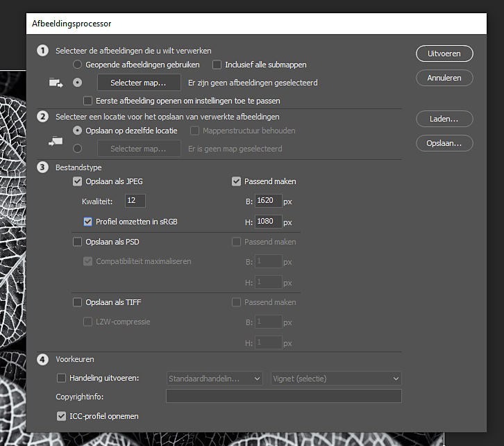The image size is (504, 446).
Task: Toggle 'Handeling uitvoeren' checkbox
Action: coord(61,379)
